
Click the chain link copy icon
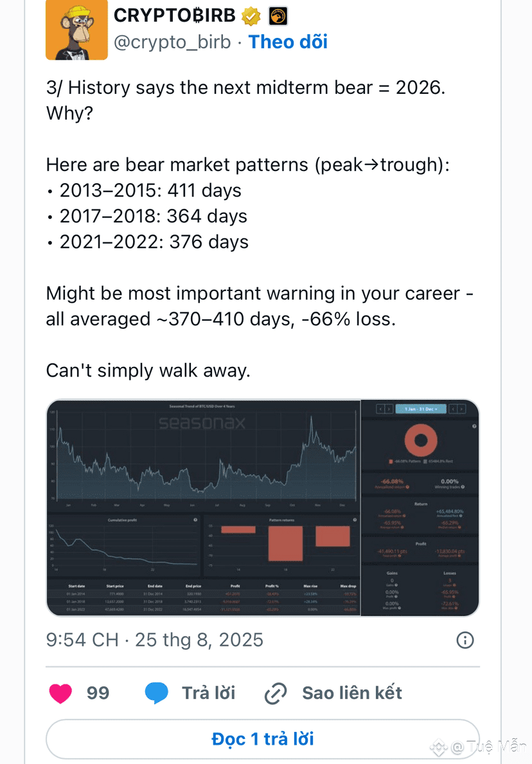(x=276, y=693)
